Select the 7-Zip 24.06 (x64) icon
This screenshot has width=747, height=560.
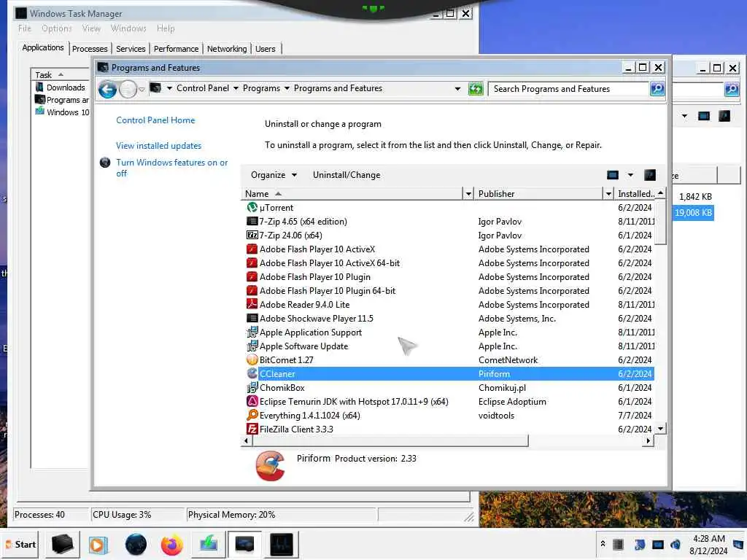(x=252, y=236)
